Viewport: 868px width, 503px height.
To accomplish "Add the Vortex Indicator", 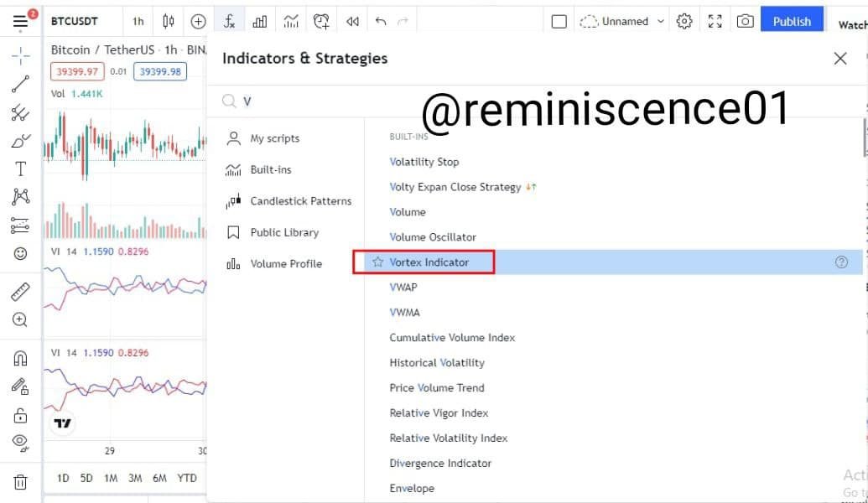I will (429, 262).
